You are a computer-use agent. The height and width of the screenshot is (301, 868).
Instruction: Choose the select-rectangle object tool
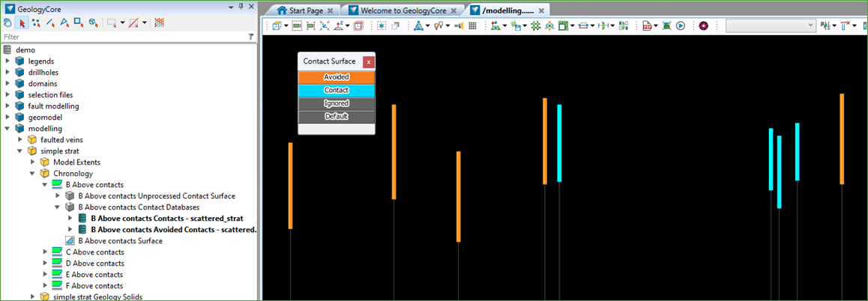click(79, 22)
